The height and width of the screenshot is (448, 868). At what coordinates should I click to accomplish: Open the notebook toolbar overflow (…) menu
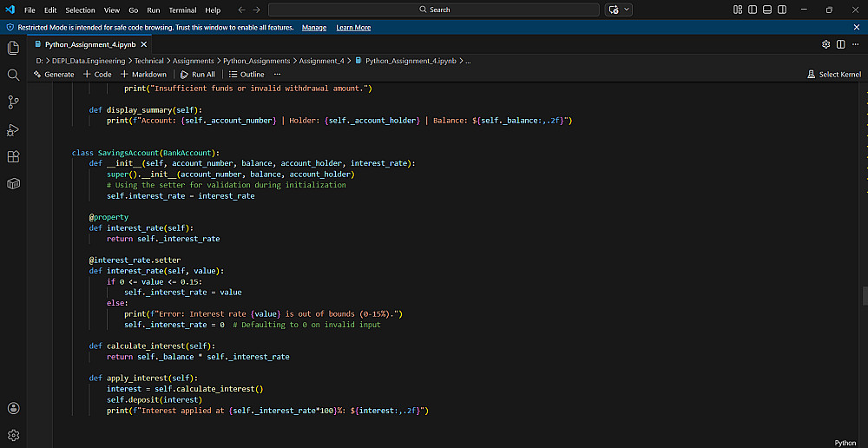(278, 75)
